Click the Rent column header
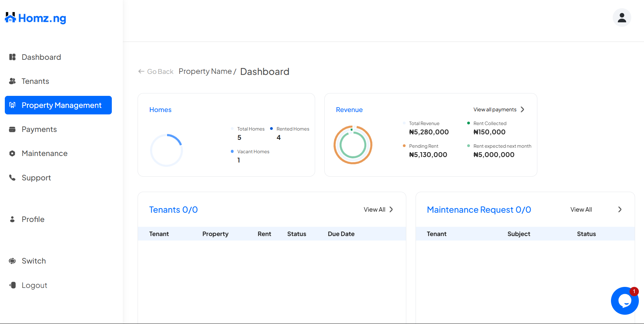 coord(264,234)
